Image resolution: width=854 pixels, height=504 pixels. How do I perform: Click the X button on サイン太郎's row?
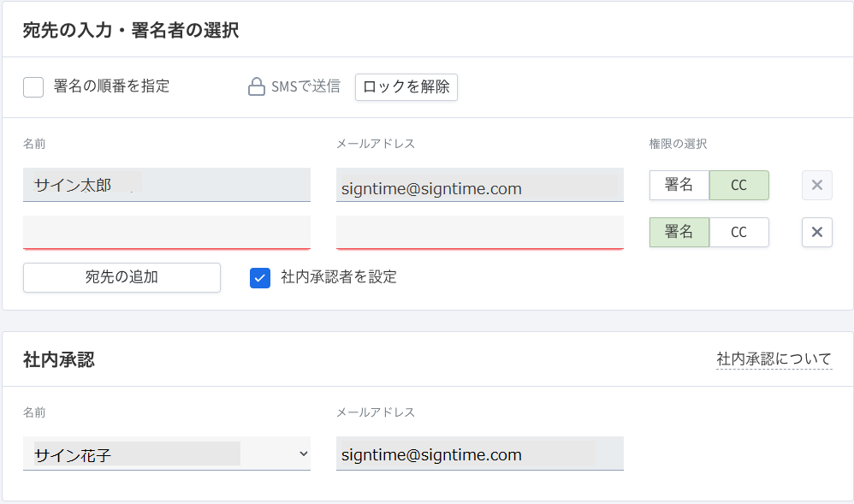tap(816, 185)
